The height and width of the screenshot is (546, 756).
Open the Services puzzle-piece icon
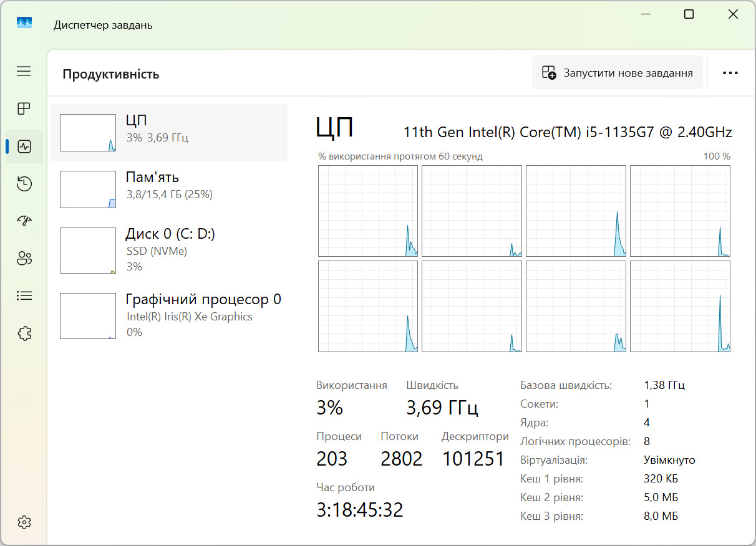pos(24,333)
